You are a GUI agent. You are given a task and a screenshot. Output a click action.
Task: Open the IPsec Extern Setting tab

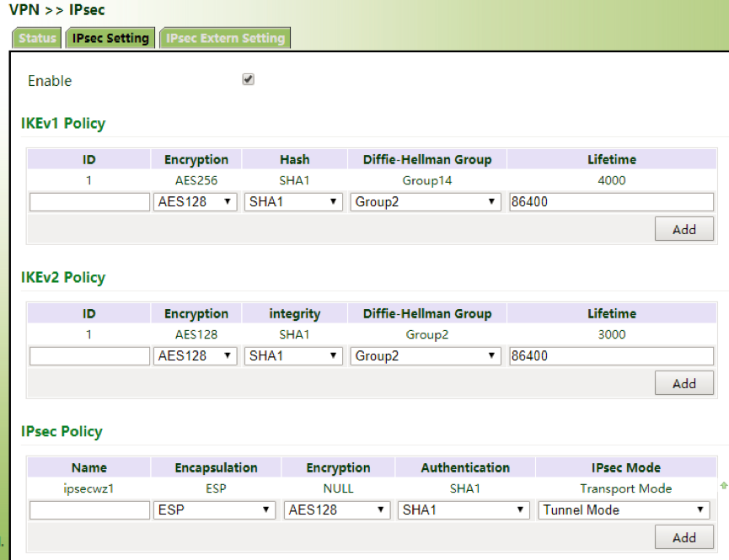225,38
